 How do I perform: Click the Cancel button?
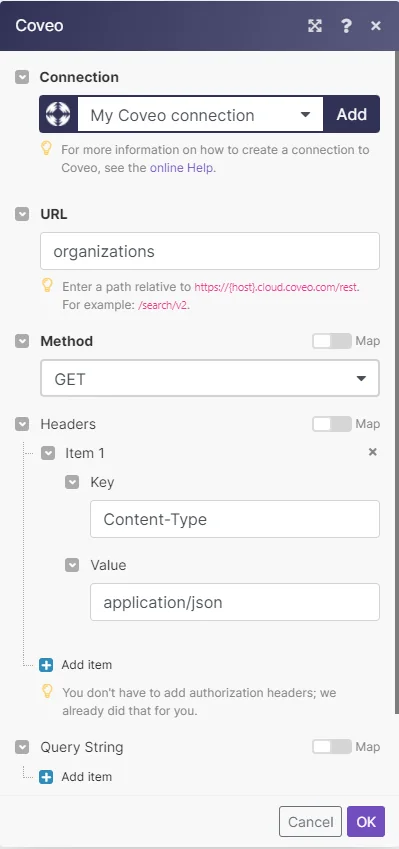[x=310, y=822]
